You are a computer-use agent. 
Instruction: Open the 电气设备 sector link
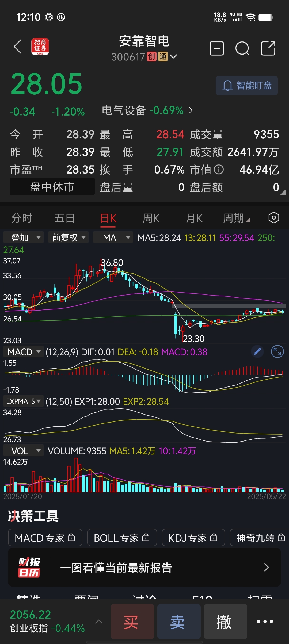[x=147, y=110]
